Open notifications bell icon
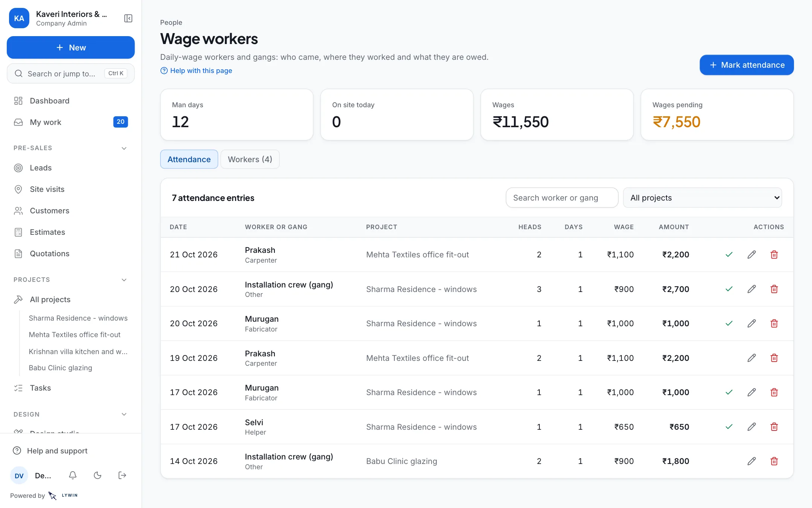This screenshot has height=508, width=812. [73, 475]
